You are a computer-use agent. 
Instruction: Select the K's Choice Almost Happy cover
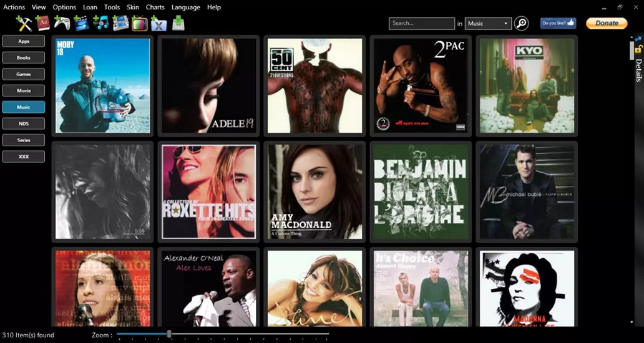click(x=421, y=287)
